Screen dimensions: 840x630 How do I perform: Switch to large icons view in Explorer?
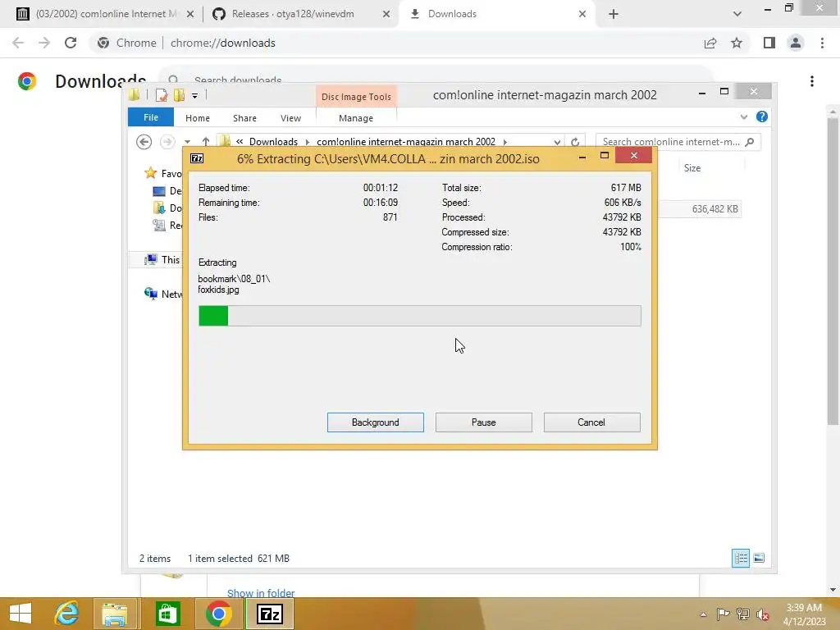pyautogui.click(x=759, y=558)
